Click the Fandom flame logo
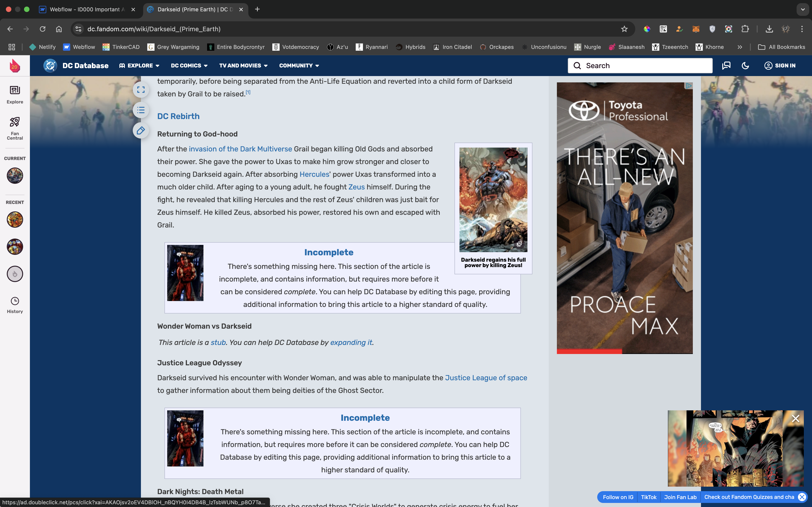Viewport: 812px width, 507px height. 15,66
